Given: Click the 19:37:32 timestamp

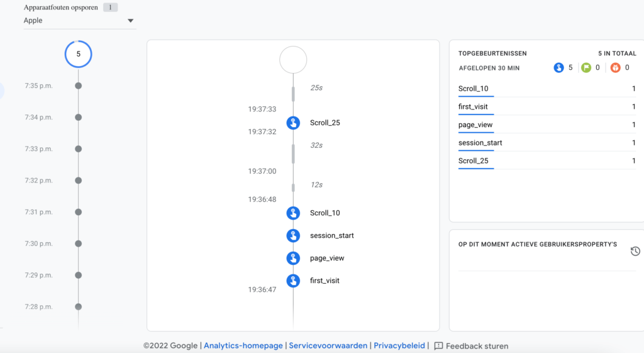Looking at the screenshot, I should click(262, 132).
